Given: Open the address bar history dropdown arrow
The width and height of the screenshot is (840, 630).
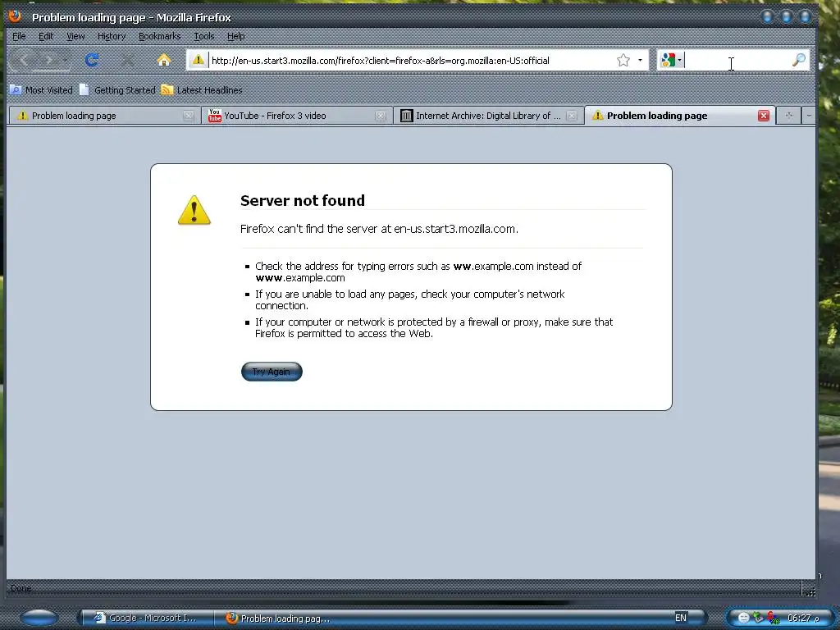Looking at the screenshot, I should click(640, 60).
